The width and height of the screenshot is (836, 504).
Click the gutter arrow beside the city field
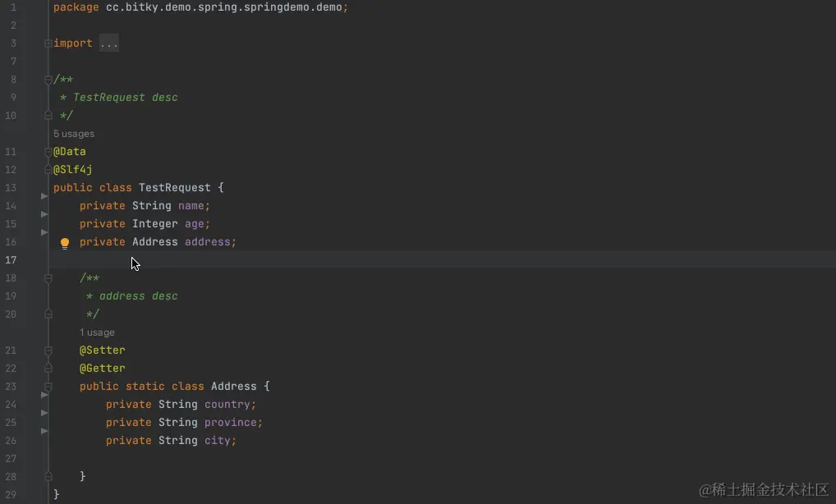pyautogui.click(x=44, y=431)
